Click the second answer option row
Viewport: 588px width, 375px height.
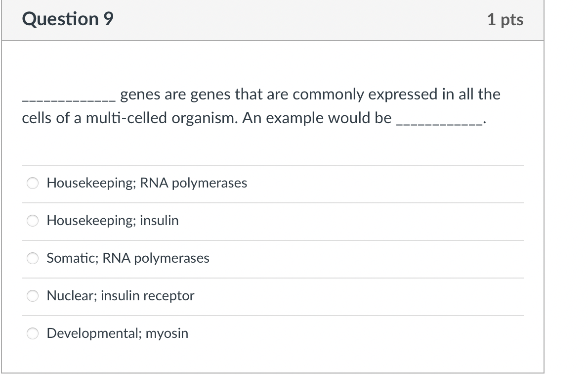pos(272,221)
